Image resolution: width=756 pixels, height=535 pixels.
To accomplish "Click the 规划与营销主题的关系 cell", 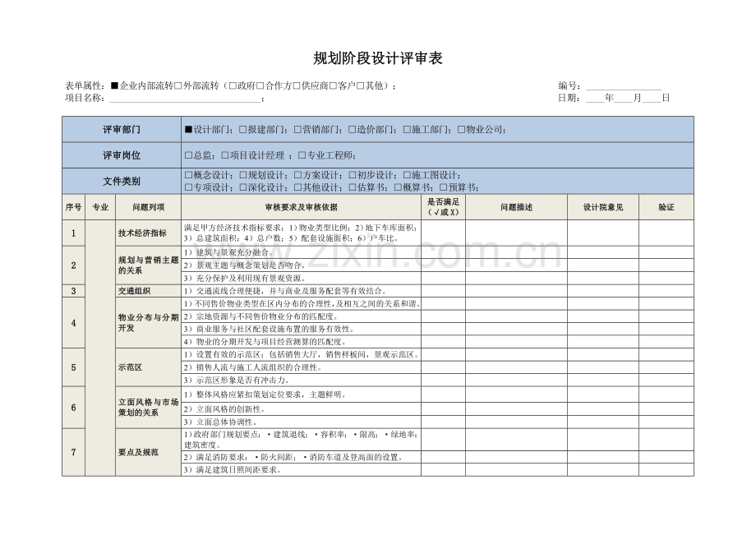I will point(149,265).
